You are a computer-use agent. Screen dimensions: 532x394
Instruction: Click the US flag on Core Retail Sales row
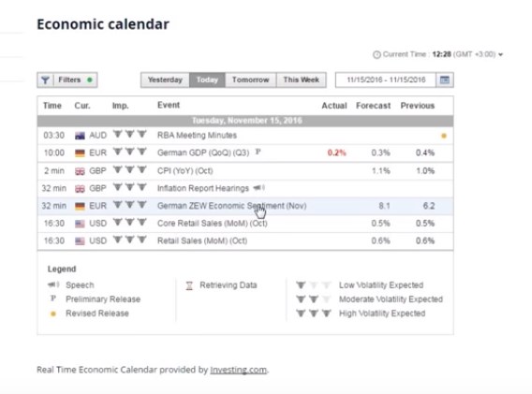(80, 224)
